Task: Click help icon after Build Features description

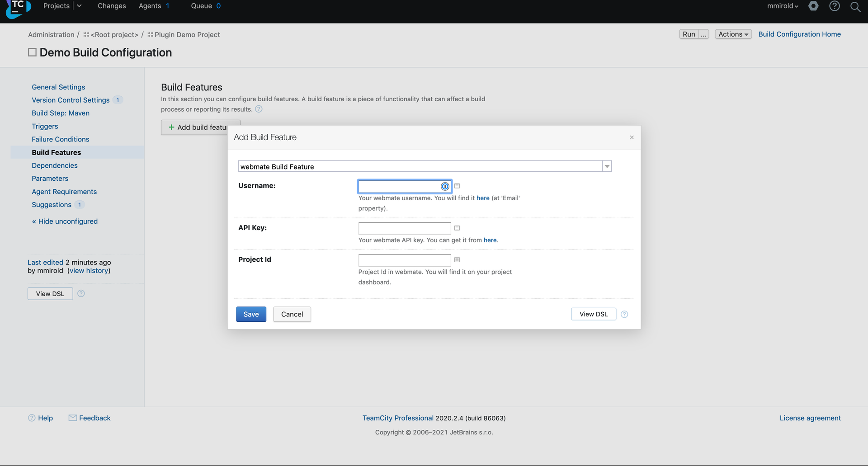Action: pyautogui.click(x=259, y=109)
